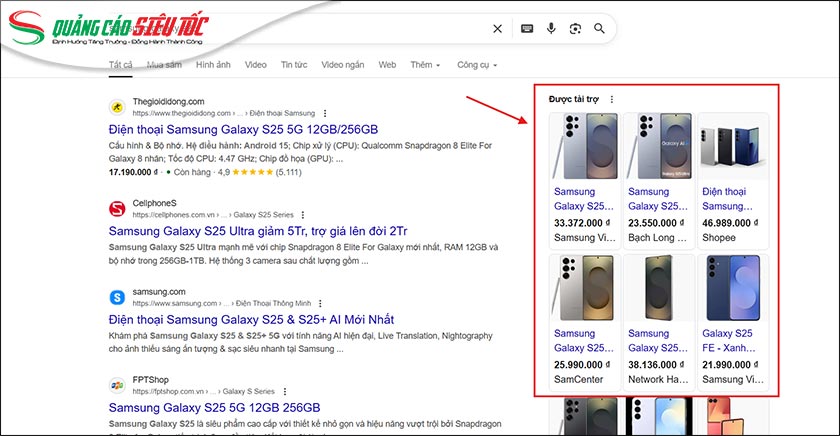
Task: Open image search camera lens icon
Action: tap(575, 29)
